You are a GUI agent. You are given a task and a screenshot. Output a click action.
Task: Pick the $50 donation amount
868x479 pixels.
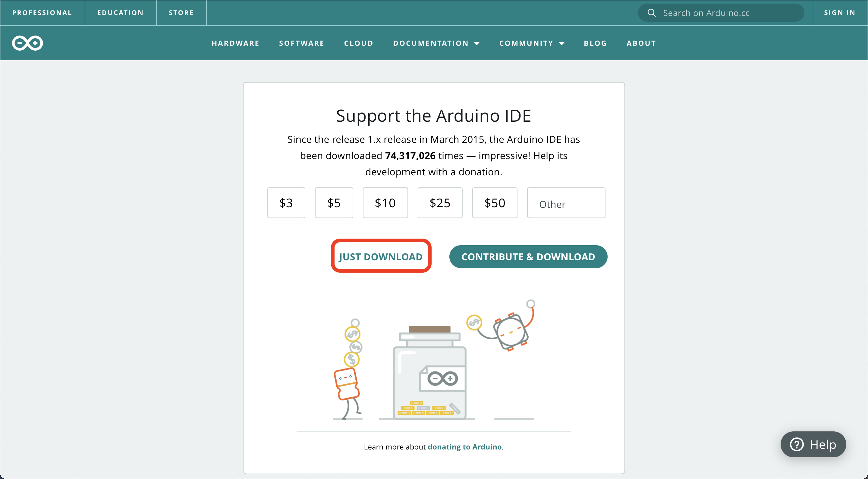495,203
